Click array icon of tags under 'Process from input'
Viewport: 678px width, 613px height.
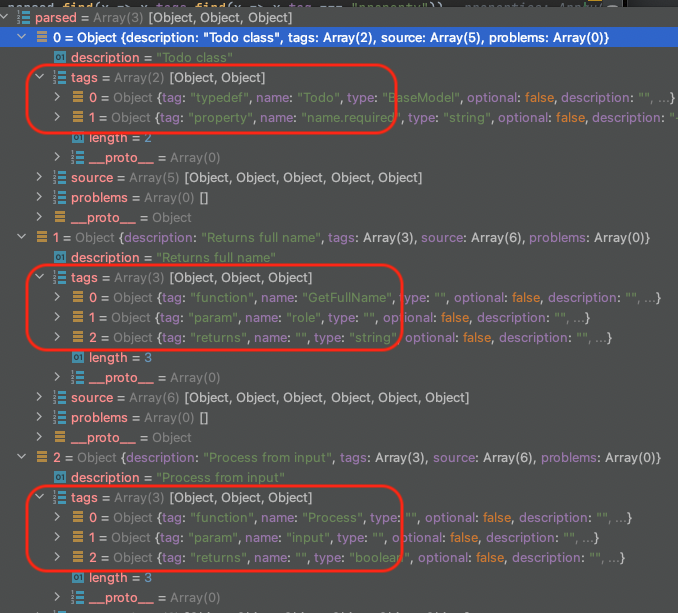(x=60, y=498)
